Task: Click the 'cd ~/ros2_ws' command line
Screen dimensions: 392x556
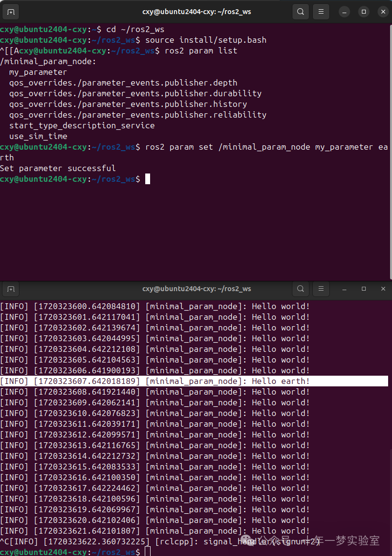Action: click(x=82, y=30)
